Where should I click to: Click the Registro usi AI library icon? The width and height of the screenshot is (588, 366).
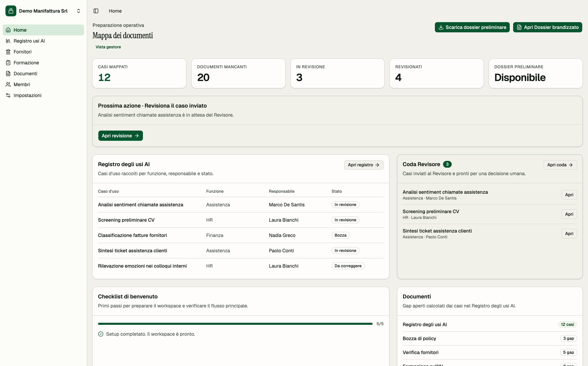pyautogui.click(x=8, y=41)
